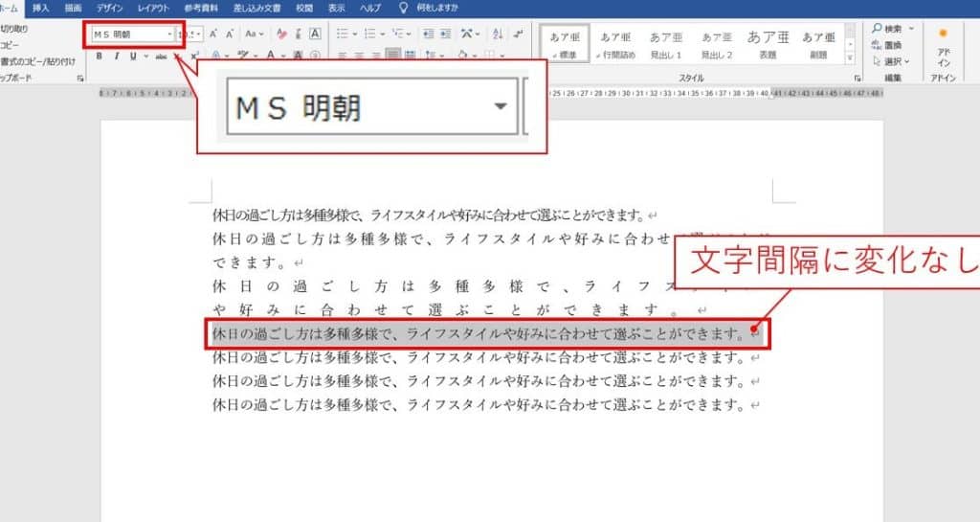Screen dimensions: 980x522
Task: Toggle italic formatting
Action: [116, 56]
